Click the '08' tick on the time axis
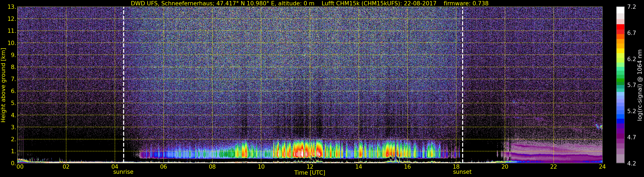The width and height of the screenshot is (644, 177). [212, 167]
